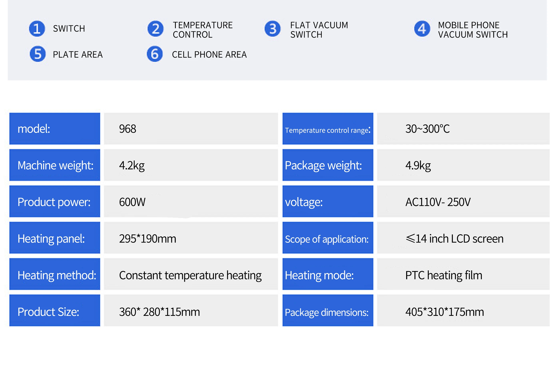Click the number 5 plate area badge
The image size is (555, 392).
tap(38, 54)
